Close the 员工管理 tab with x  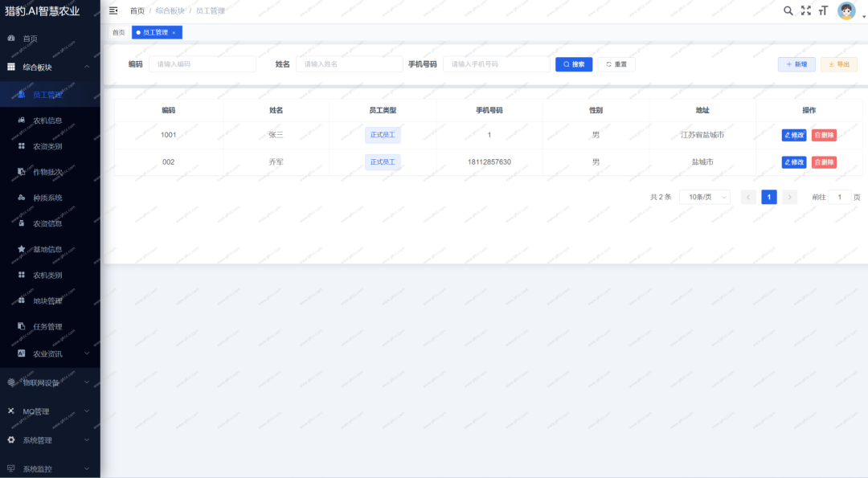174,33
